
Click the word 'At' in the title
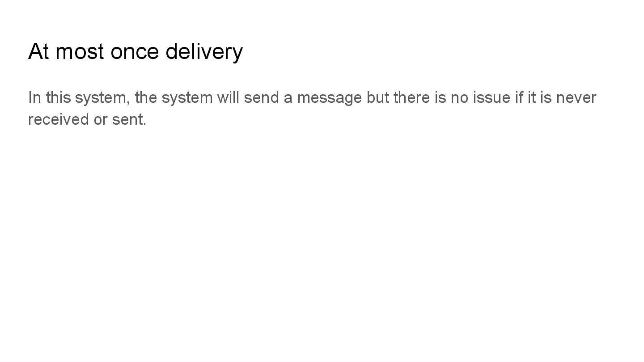pyautogui.click(x=38, y=52)
